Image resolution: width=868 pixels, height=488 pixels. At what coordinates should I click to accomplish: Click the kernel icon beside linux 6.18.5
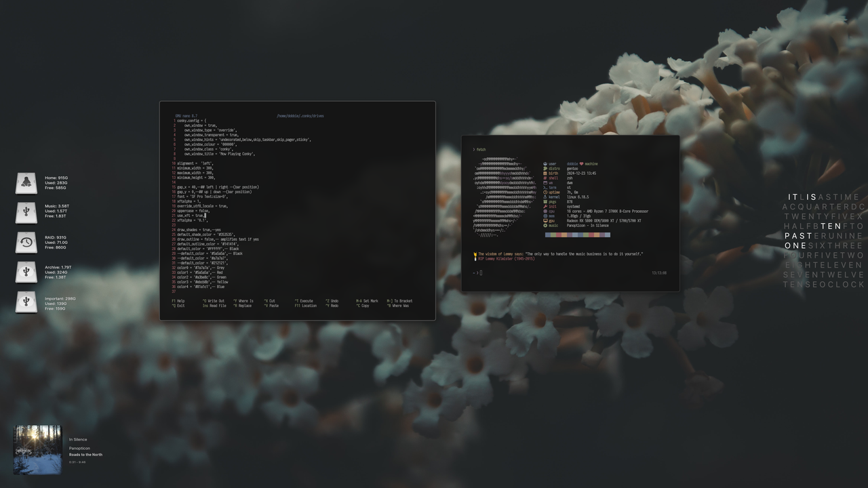(545, 197)
